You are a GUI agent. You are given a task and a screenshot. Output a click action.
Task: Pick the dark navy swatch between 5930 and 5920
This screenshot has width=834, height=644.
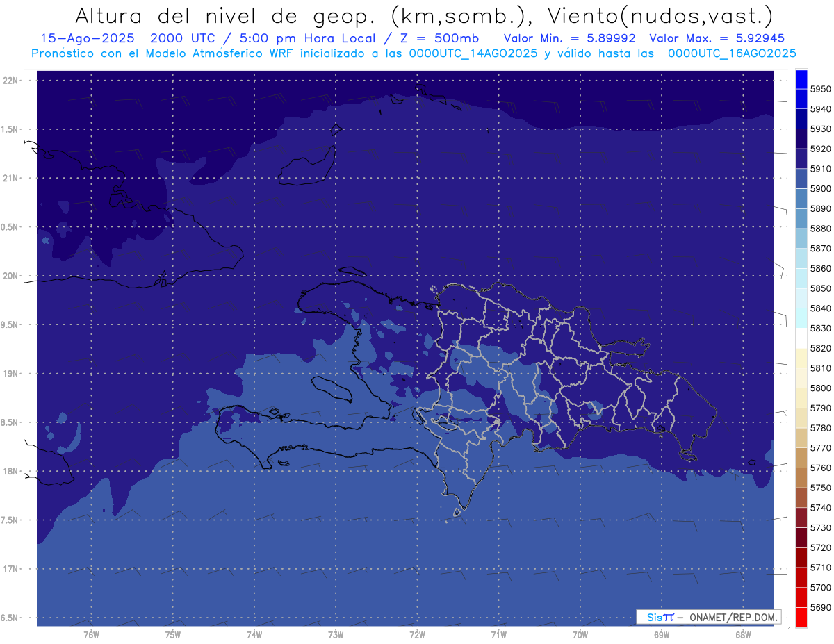point(801,139)
